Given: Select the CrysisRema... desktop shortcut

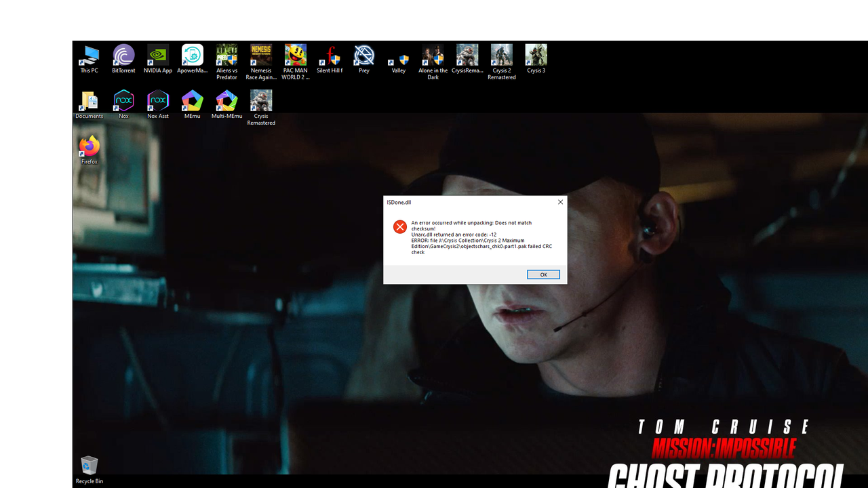Looking at the screenshot, I should click(x=467, y=59).
